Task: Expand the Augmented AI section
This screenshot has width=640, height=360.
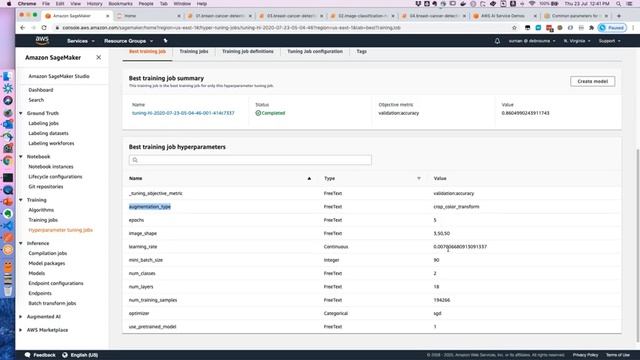Action: click(21, 317)
